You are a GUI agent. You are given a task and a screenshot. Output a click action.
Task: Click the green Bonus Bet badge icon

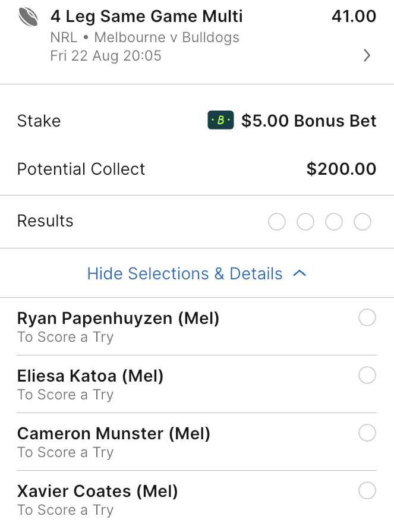click(x=220, y=121)
